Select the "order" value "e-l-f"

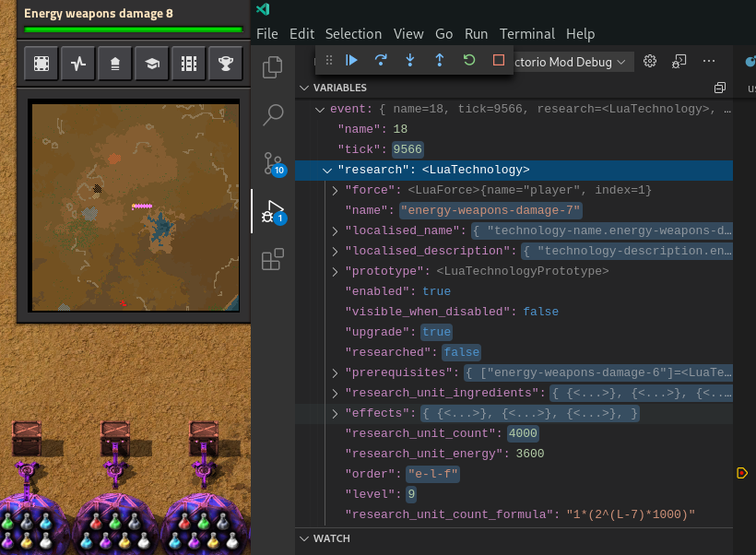click(x=432, y=474)
